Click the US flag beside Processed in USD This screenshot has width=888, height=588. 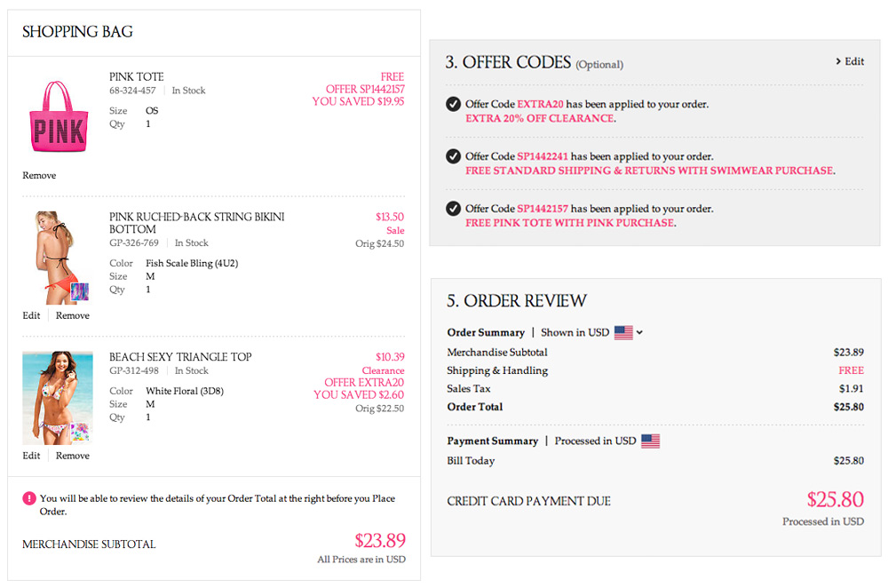(x=651, y=441)
